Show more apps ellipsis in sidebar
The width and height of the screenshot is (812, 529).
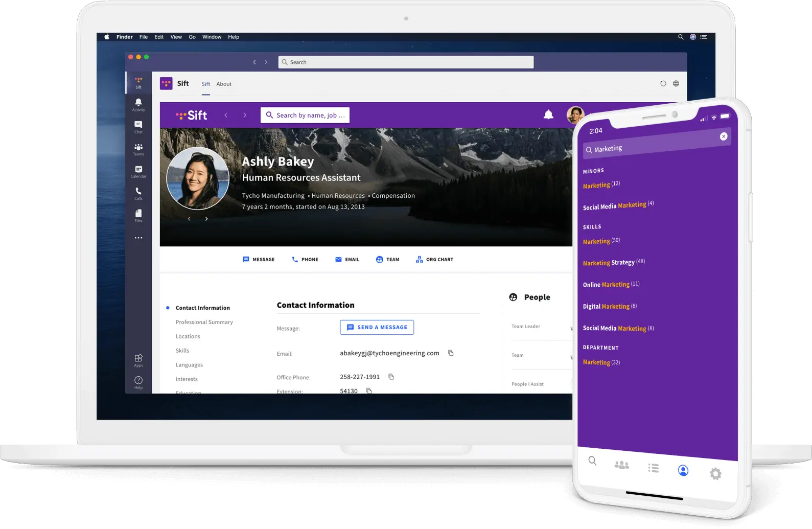click(x=138, y=238)
